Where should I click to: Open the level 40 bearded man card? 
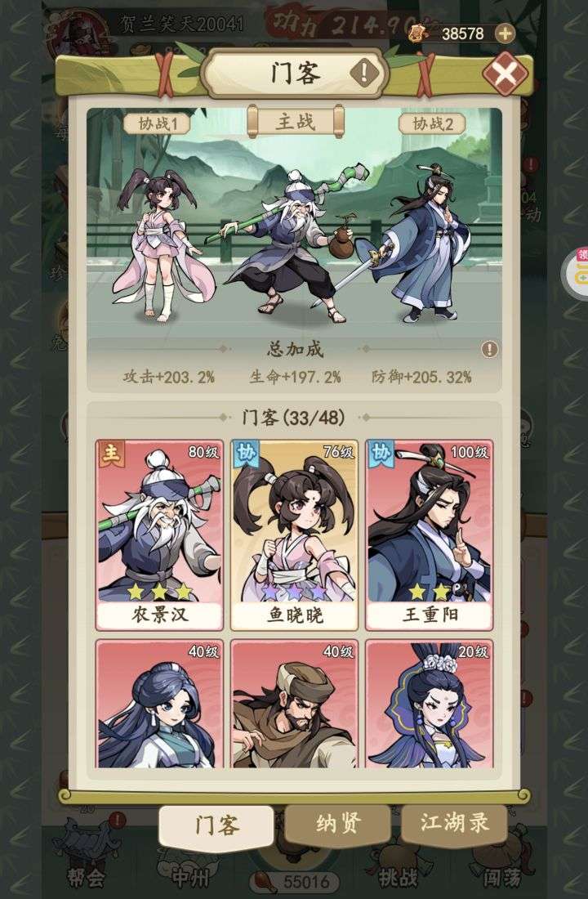pos(295,704)
